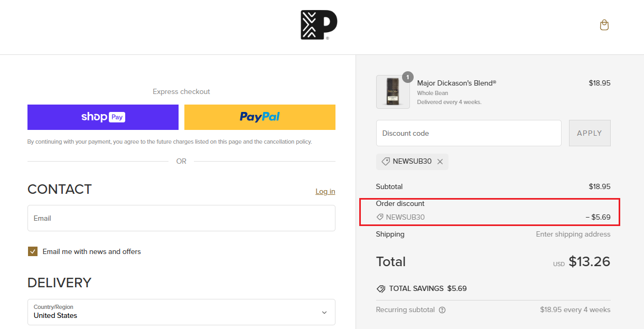The image size is (644, 329).
Task: Click the item quantity badge on product
Action: pos(408,77)
